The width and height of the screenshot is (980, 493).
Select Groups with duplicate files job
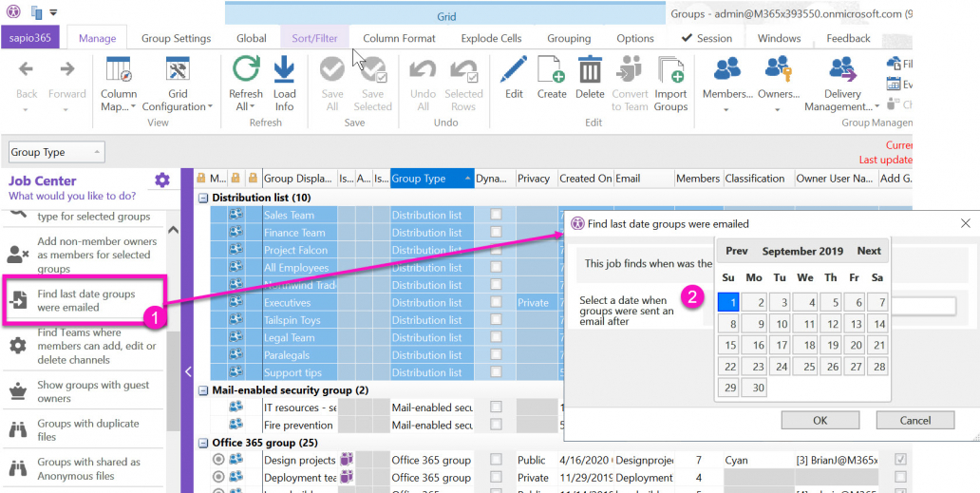coord(83,430)
